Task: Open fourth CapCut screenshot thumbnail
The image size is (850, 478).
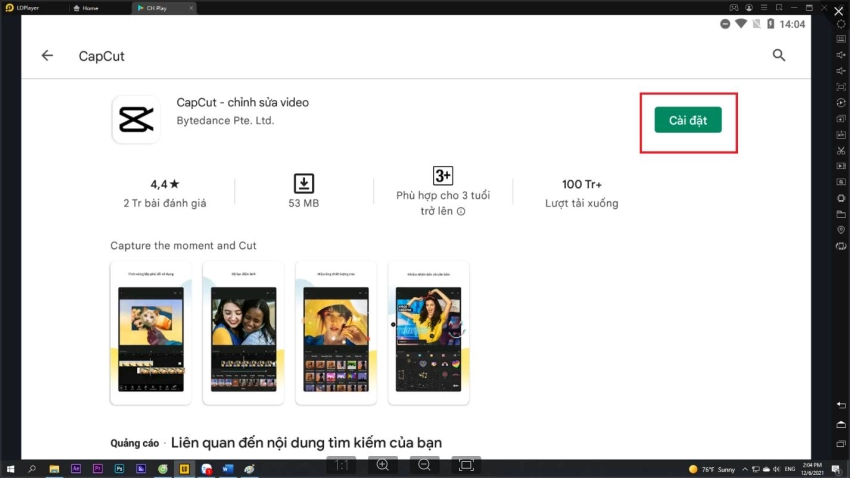Action: 429,334
